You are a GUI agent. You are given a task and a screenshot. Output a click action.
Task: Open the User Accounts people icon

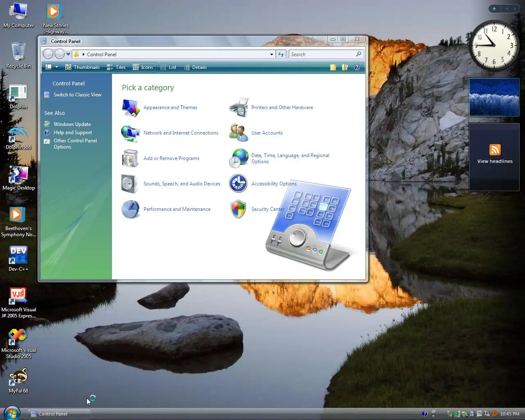[238, 133]
